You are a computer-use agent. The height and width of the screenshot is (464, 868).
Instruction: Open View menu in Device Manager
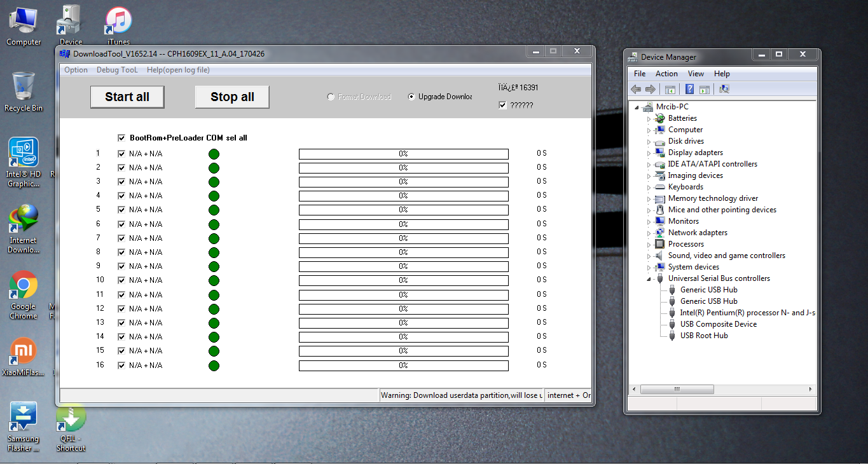(x=696, y=74)
